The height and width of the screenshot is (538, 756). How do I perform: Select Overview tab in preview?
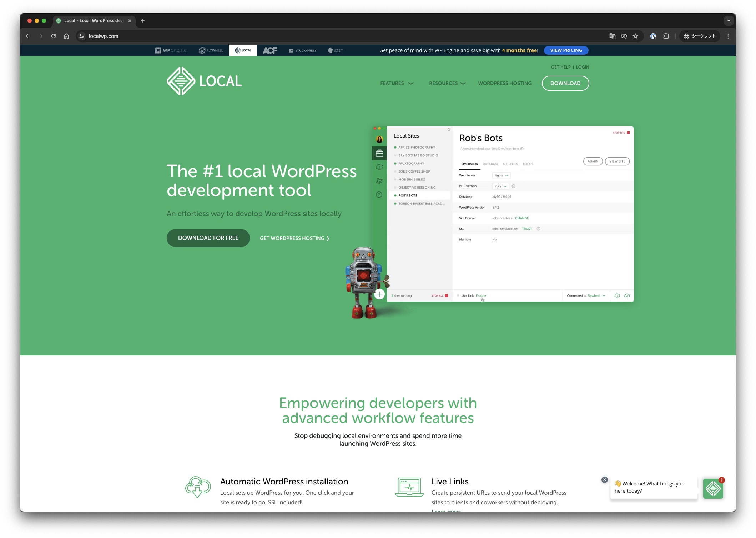470,164
